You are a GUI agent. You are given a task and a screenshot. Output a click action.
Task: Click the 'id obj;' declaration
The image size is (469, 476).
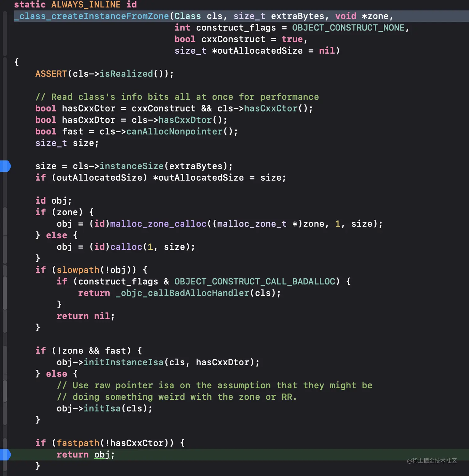coord(54,201)
